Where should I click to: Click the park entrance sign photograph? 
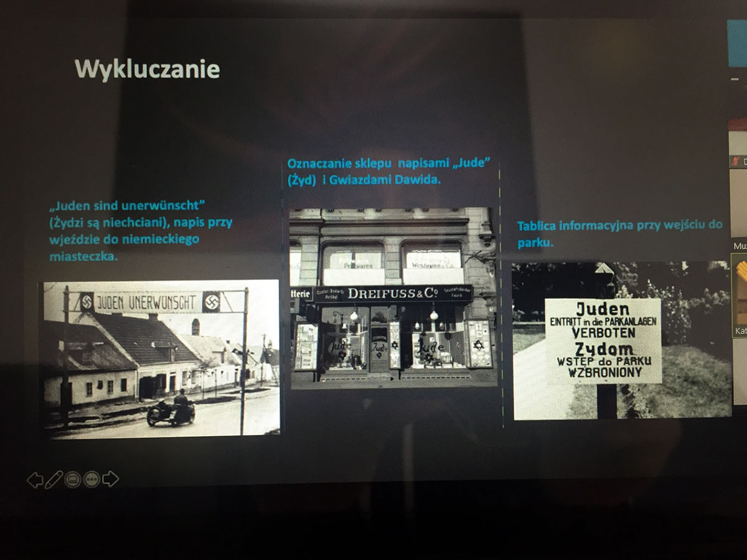pos(621,340)
